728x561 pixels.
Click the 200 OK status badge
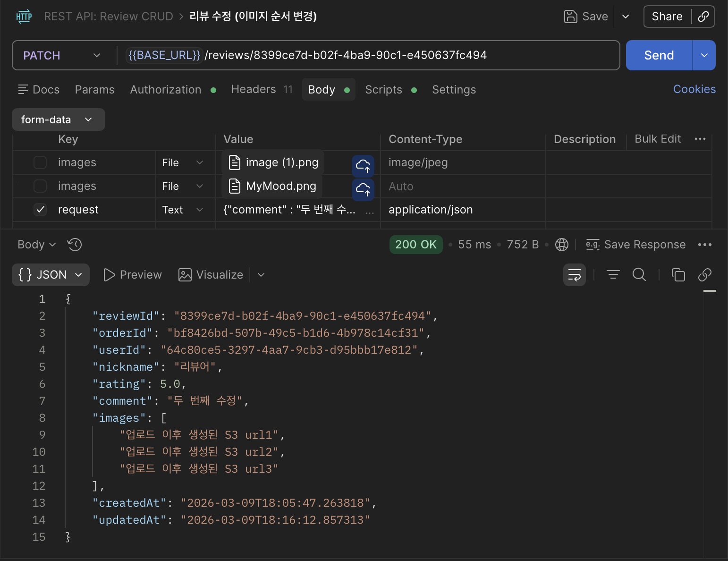pos(416,245)
